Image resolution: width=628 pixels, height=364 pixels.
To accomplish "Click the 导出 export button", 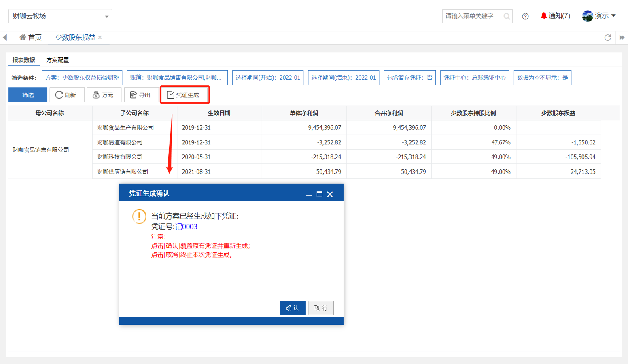I will [140, 95].
